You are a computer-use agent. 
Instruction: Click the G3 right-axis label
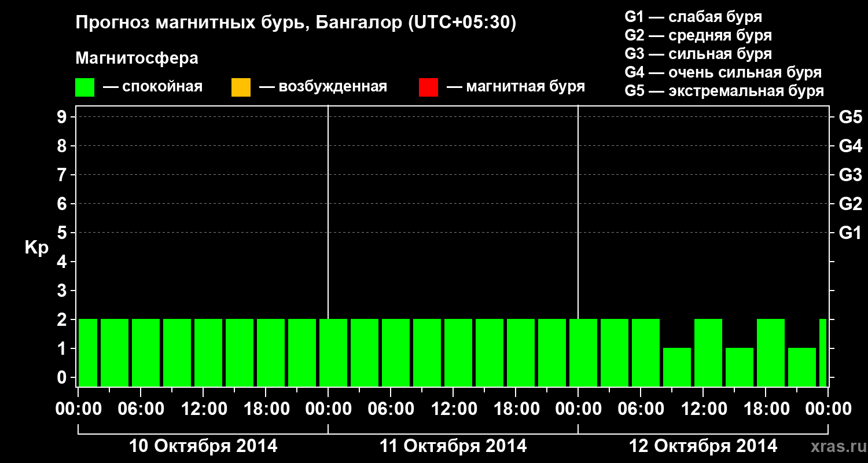[x=850, y=175]
